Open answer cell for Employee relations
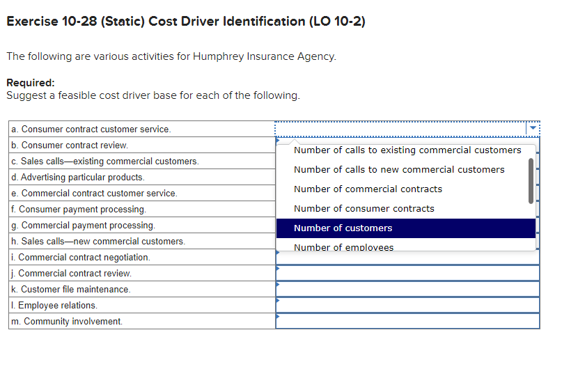 click(407, 306)
